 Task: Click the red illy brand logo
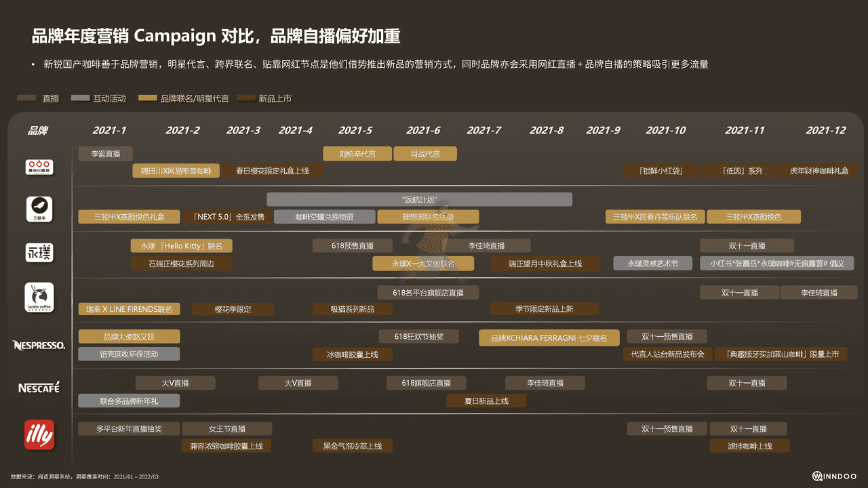click(x=39, y=434)
